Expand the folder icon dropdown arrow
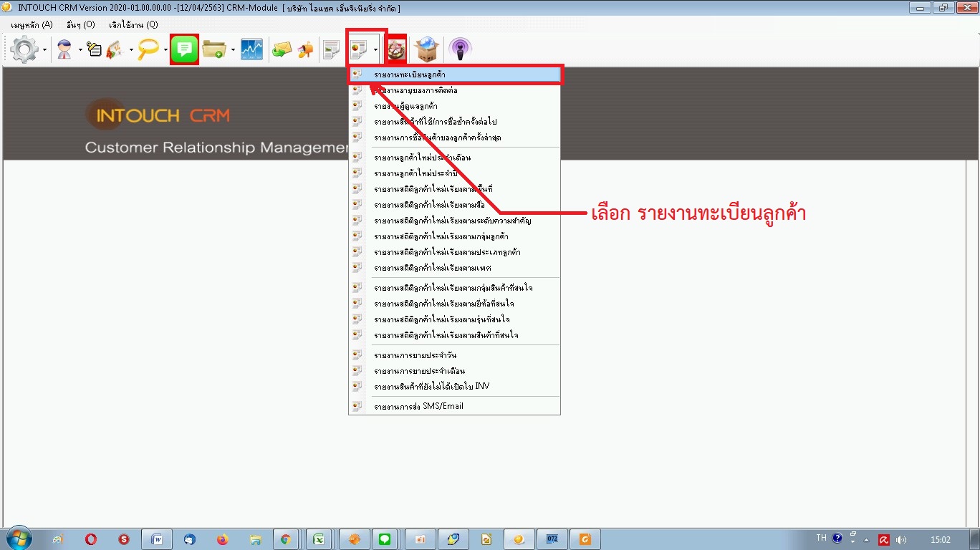Screen dimensions: 980x550 click(233, 50)
